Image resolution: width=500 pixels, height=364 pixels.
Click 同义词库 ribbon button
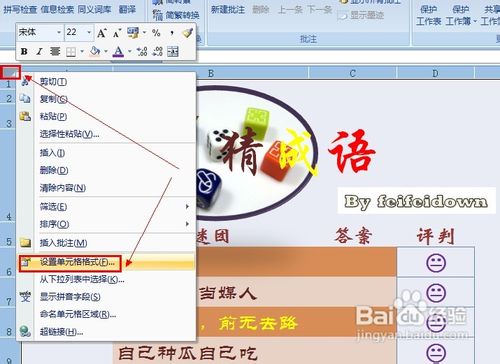tap(94, 9)
